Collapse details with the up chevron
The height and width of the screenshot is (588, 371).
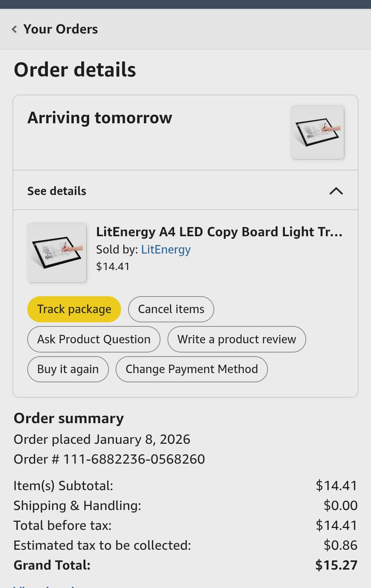coord(336,191)
